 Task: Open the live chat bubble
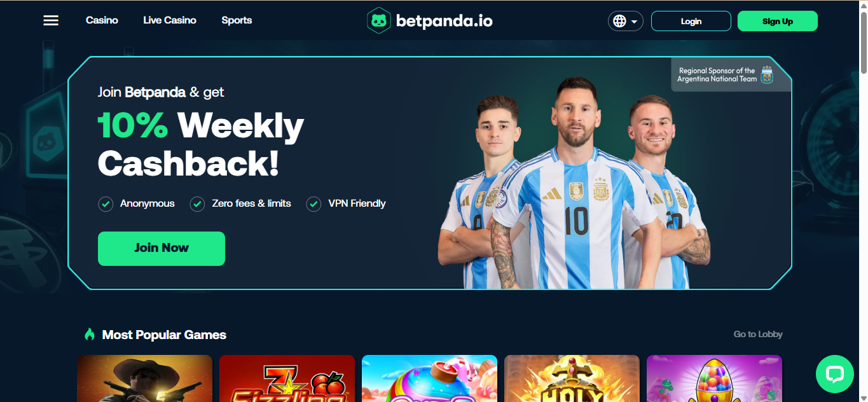click(834, 374)
